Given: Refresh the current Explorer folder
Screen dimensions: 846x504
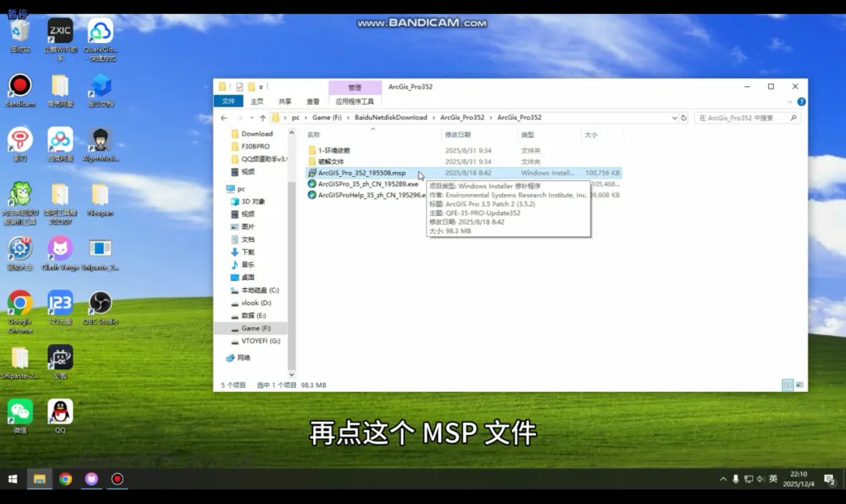Looking at the screenshot, I should (x=684, y=117).
